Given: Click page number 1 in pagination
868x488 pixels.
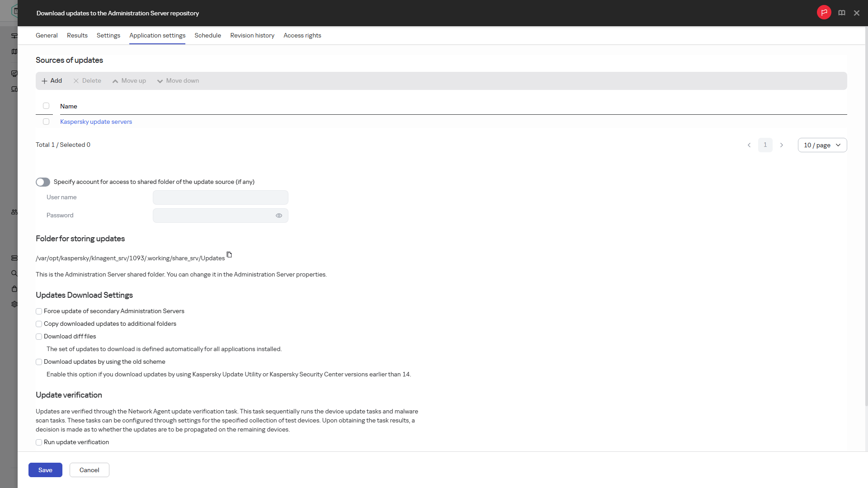Looking at the screenshot, I should pyautogui.click(x=765, y=145).
